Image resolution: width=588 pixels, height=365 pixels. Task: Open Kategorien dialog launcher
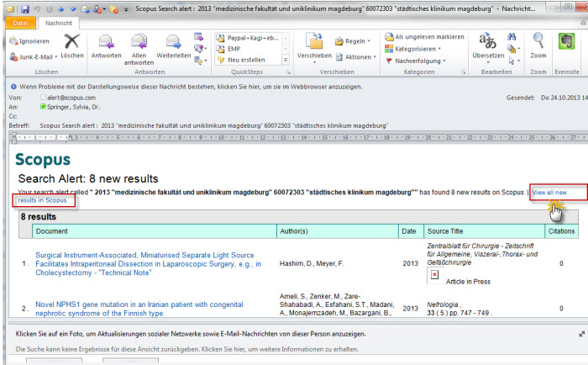[x=463, y=71]
